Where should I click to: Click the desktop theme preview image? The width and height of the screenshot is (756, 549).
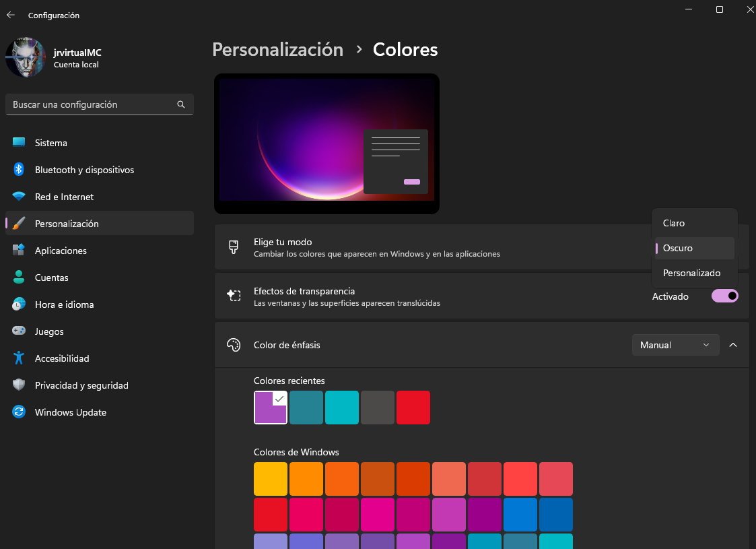327,143
